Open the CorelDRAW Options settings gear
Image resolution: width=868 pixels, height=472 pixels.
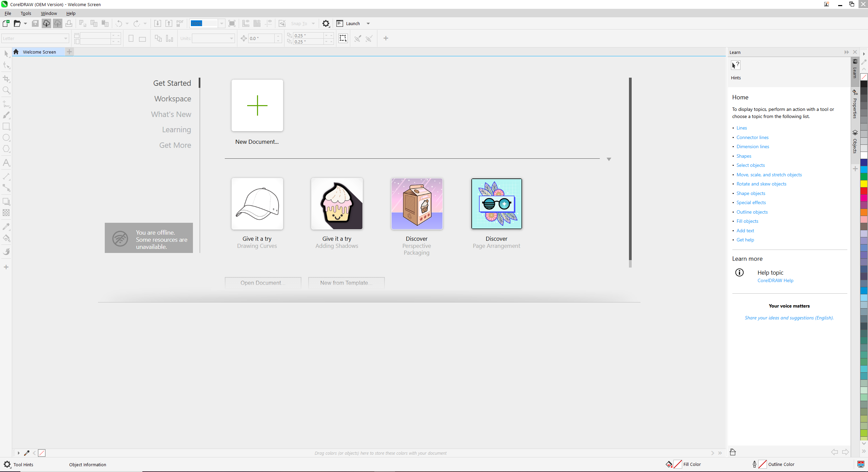pyautogui.click(x=326, y=23)
